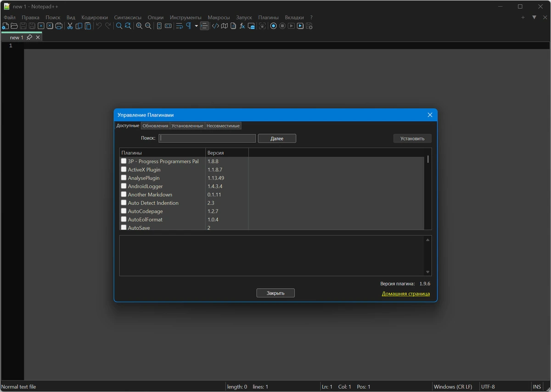The width and height of the screenshot is (551, 392).
Task: Open the Кодировки menu
Action: (95, 17)
